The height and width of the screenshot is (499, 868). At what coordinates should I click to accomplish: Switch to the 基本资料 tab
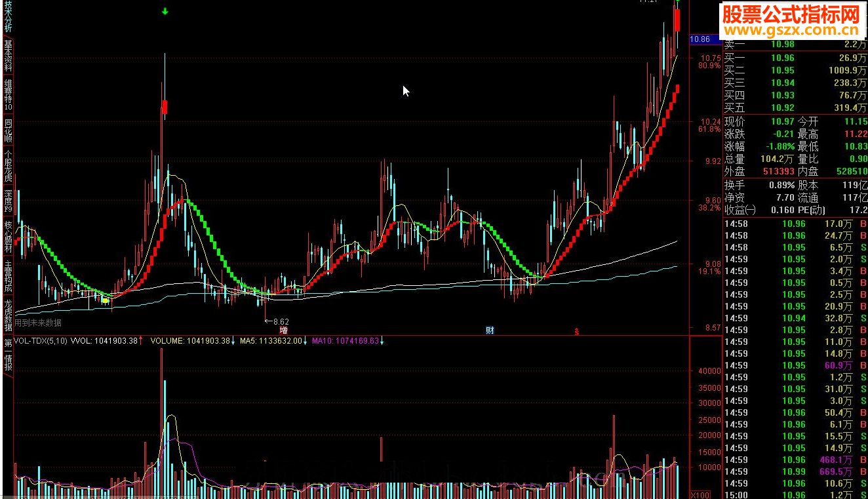coord(8,55)
